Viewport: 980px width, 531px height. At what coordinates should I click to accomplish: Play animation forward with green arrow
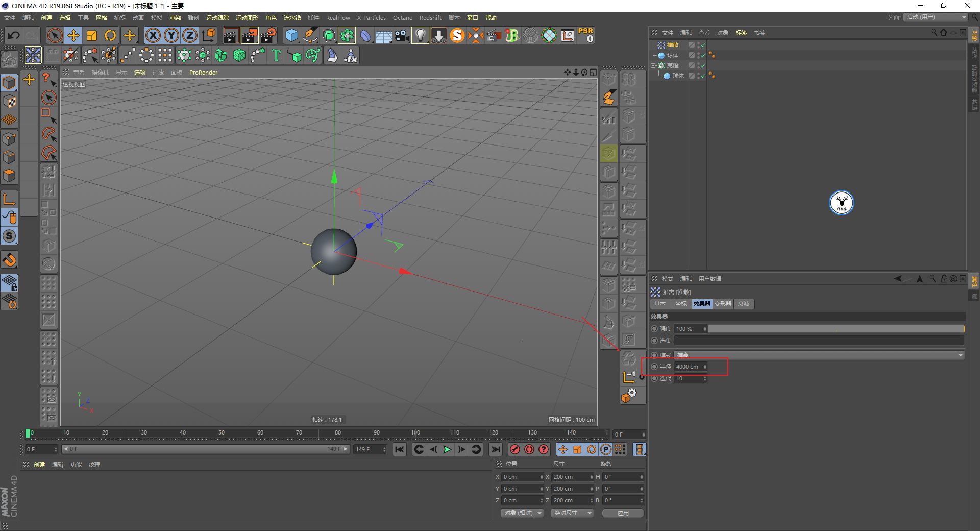(447, 449)
